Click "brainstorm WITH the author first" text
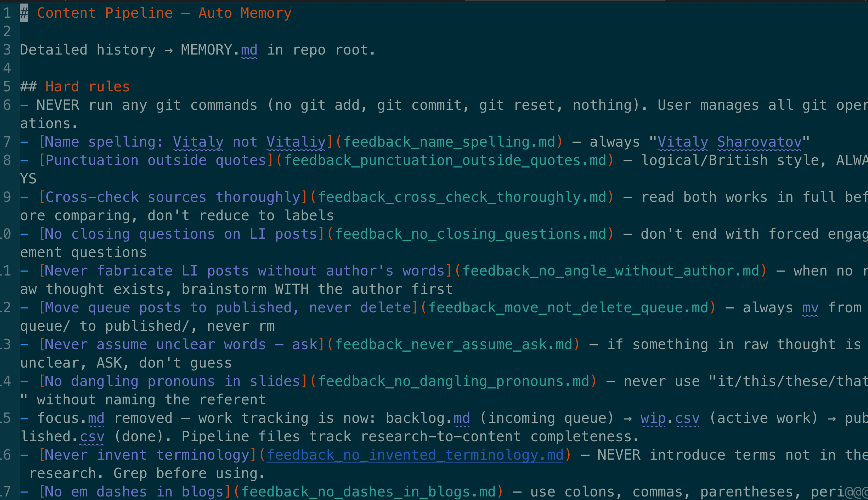868x500 pixels. 317,289
